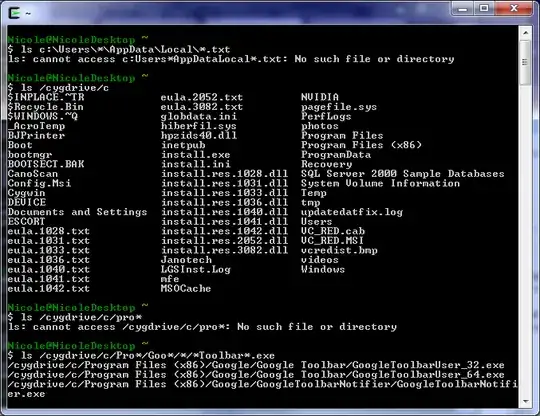This screenshot has width=540, height=416.
Task: Click 'pagefile.sys' in the listing
Action: (x=339, y=107)
